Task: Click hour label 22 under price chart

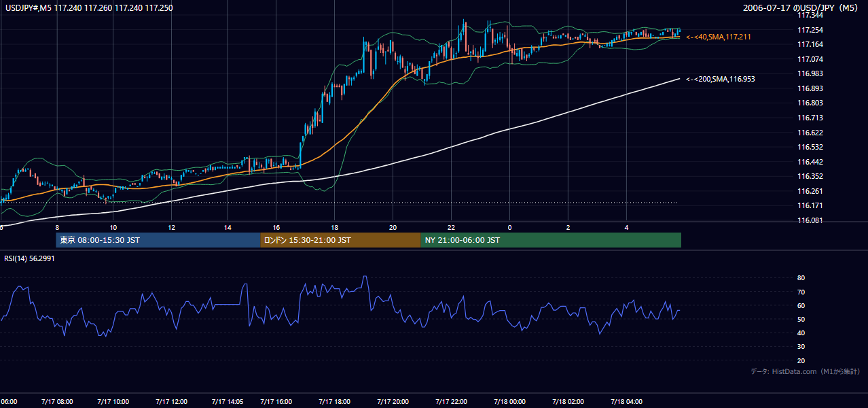Action: [452, 227]
